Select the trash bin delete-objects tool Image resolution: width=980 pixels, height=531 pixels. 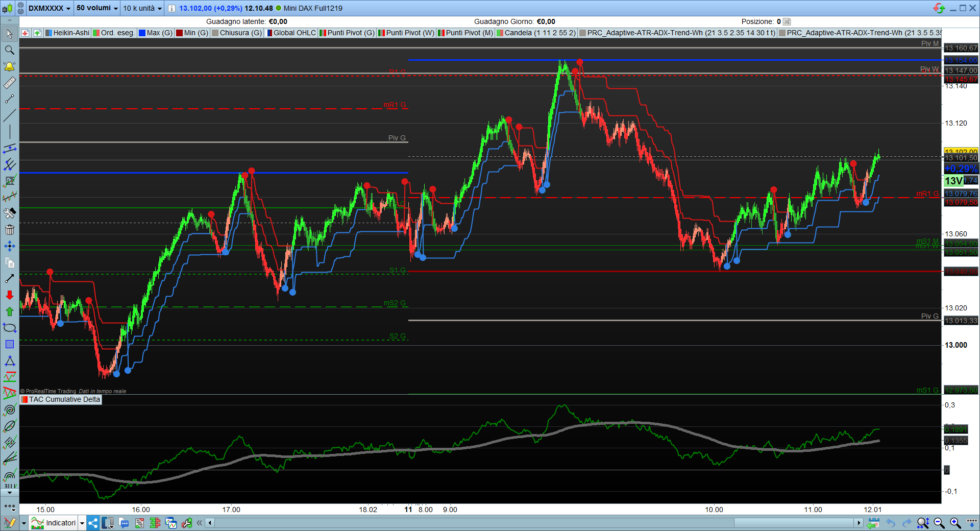[x=9, y=230]
